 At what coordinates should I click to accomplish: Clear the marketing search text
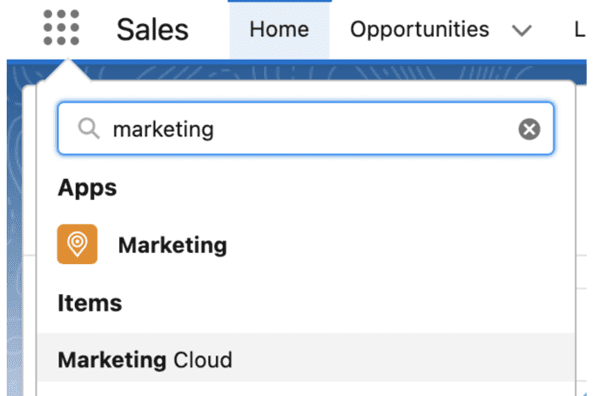[x=529, y=129]
